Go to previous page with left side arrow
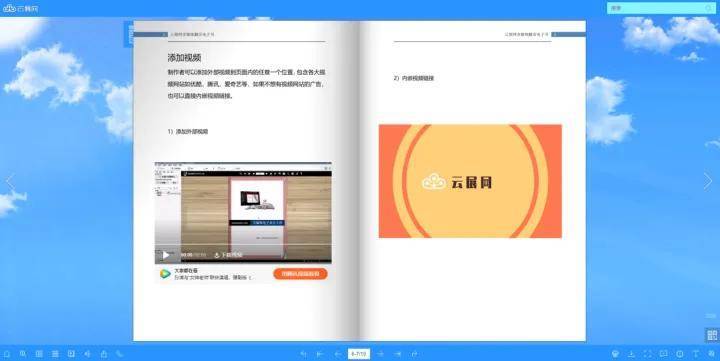This screenshot has width=720, height=361. coord(10,182)
